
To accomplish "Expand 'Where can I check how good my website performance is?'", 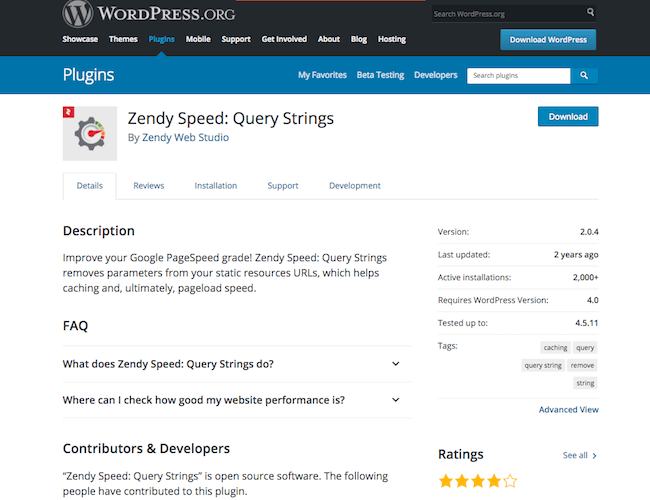I will point(237,400).
